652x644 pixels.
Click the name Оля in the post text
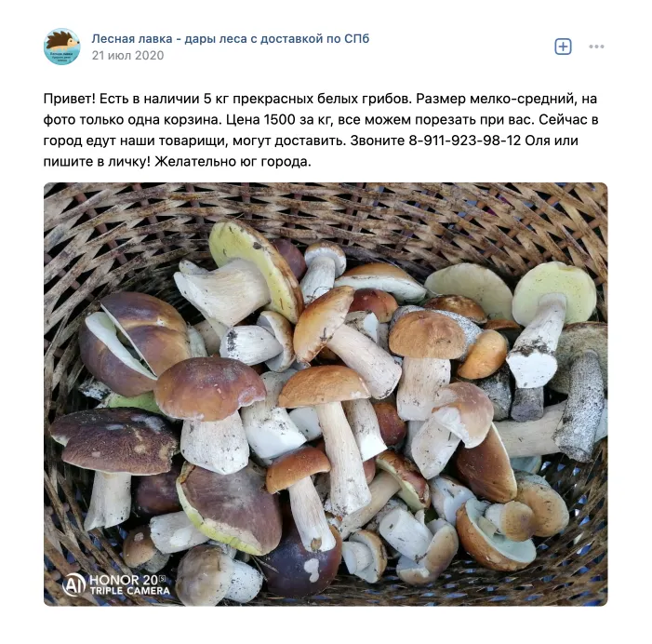tap(539, 141)
